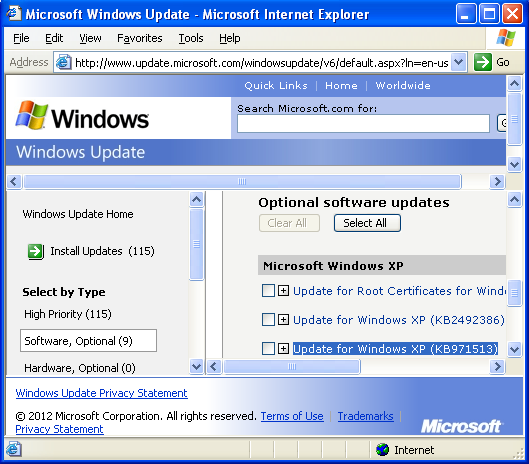Click the top page horizontal scrollbar thumb
This screenshot has width=529, height=464.
(x=242, y=181)
